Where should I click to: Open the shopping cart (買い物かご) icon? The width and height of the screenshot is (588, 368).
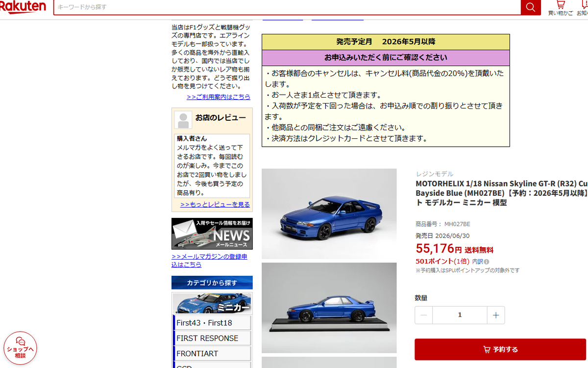pyautogui.click(x=561, y=8)
